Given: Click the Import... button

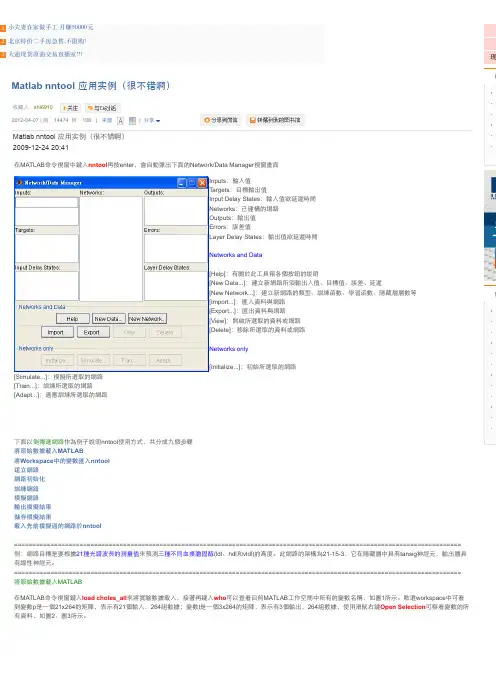Looking at the screenshot, I should tap(57, 332).
